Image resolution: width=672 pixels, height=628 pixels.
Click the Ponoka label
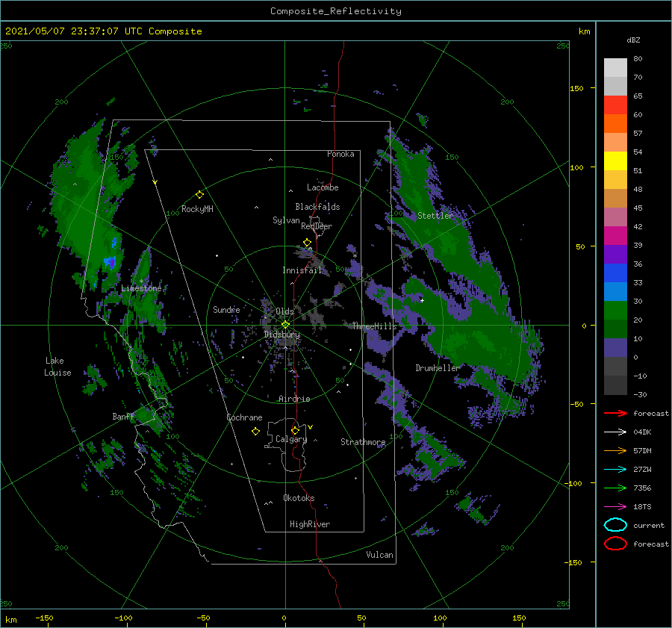click(x=340, y=154)
